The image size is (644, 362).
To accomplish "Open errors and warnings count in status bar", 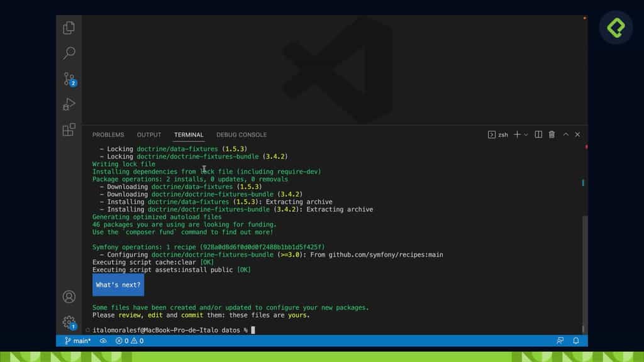I will 130,341.
